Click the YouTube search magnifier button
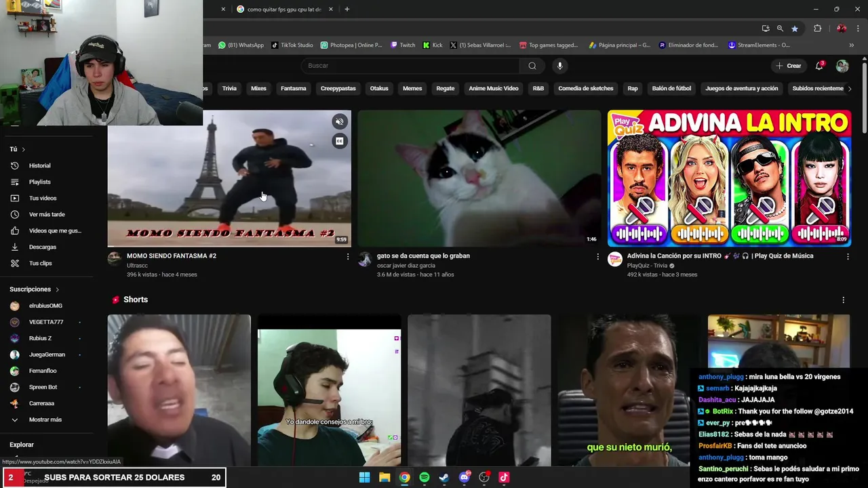 click(532, 66)
